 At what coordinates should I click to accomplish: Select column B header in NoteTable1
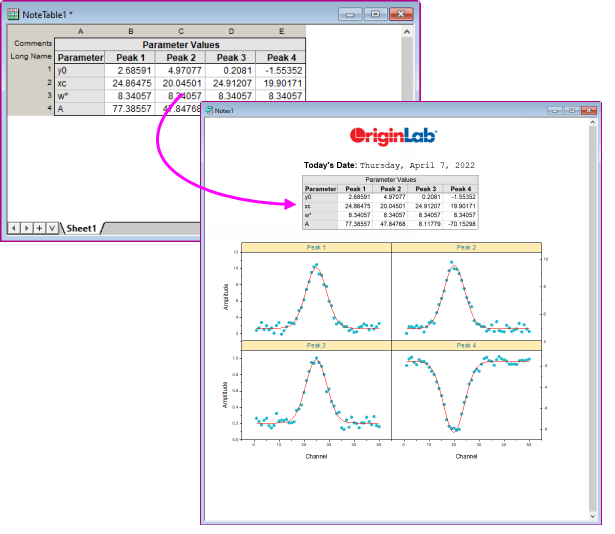pos(131,31)
